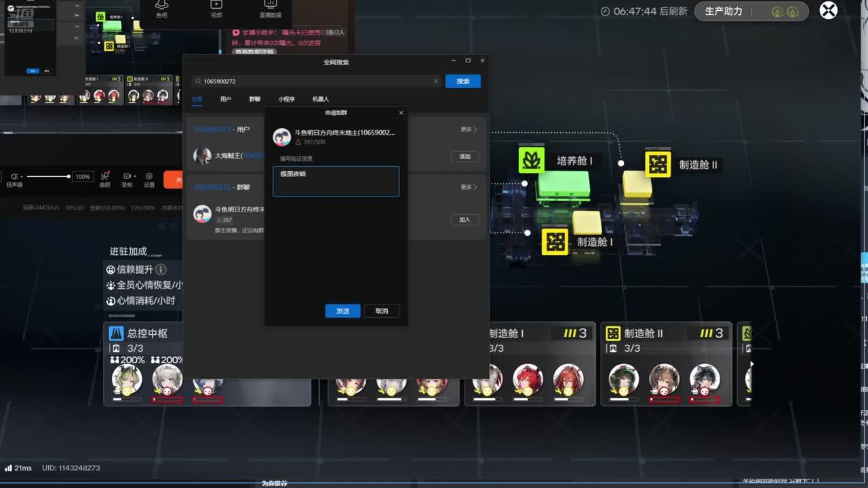The width and height of the screenshot is (868, 488).
Task: Send the group join request with 发送
Action: tap(343, 311)
